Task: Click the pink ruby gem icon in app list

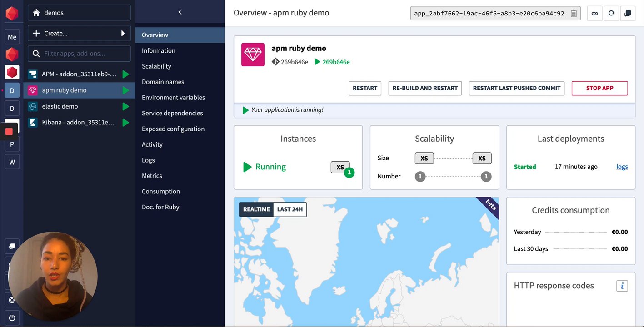Action: tap(33, 90)
